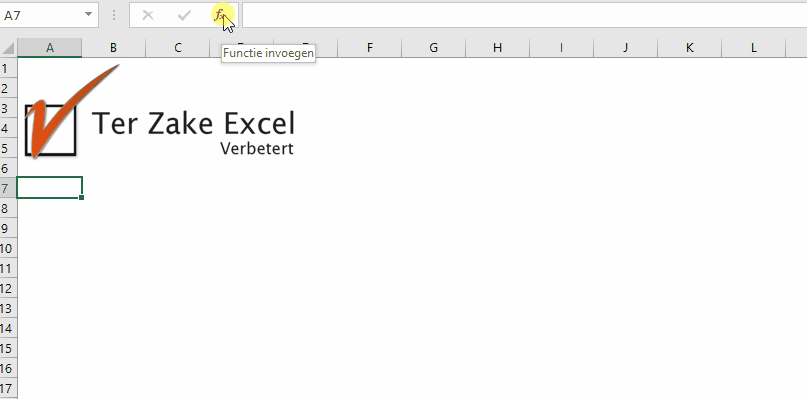Select column F header
The height and width of the screenshot is (399, 807).
pos(370,48)
